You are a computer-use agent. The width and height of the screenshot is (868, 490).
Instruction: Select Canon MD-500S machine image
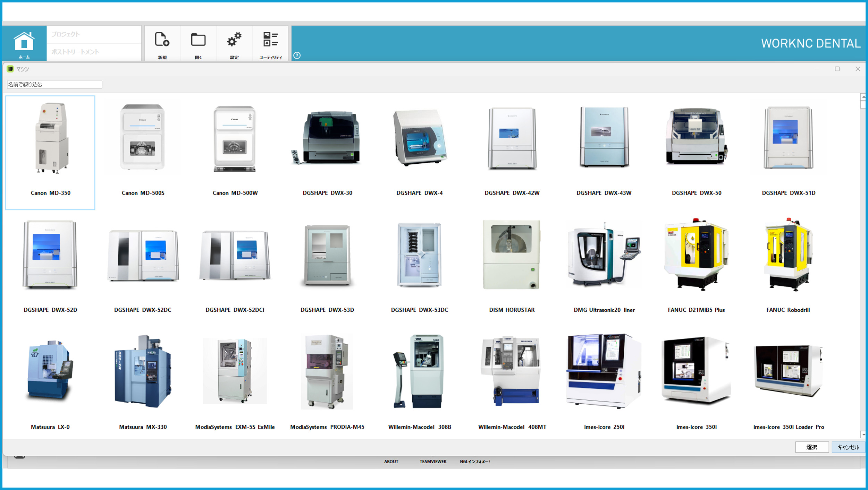point(143,138)
